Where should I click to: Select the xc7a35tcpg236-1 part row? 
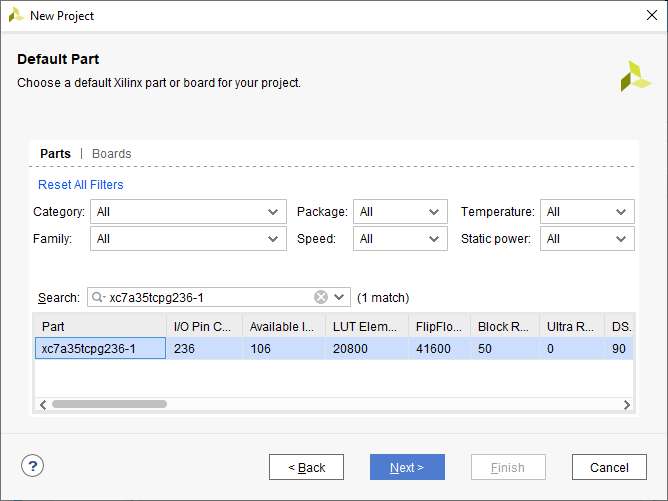click(x=101, y=349)
